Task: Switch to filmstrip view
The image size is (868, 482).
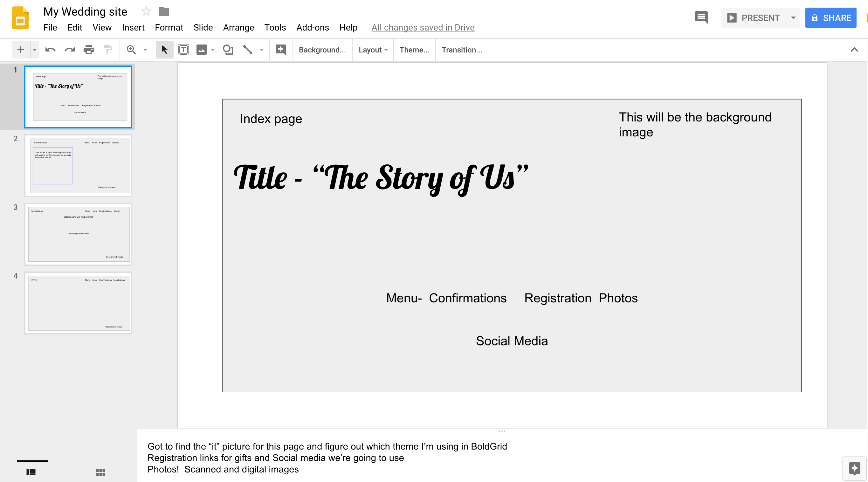Action: pos(31,472)
